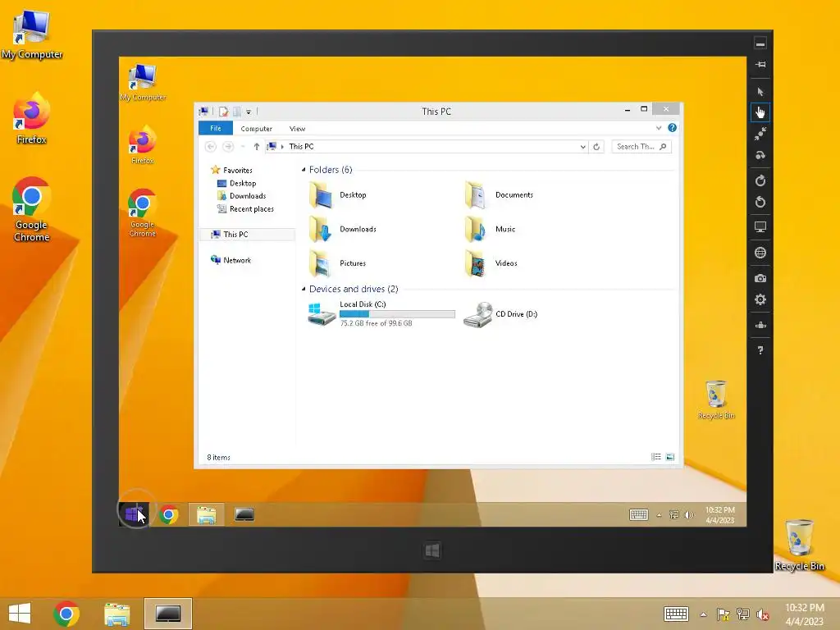Select the rotation touch mode icon
840x630 pixels.
760,155
